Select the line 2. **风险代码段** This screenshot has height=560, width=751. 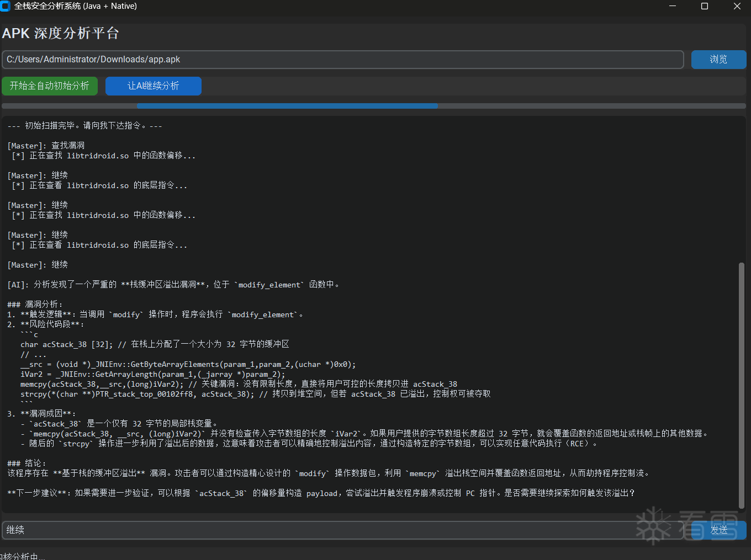coord(46,324)
